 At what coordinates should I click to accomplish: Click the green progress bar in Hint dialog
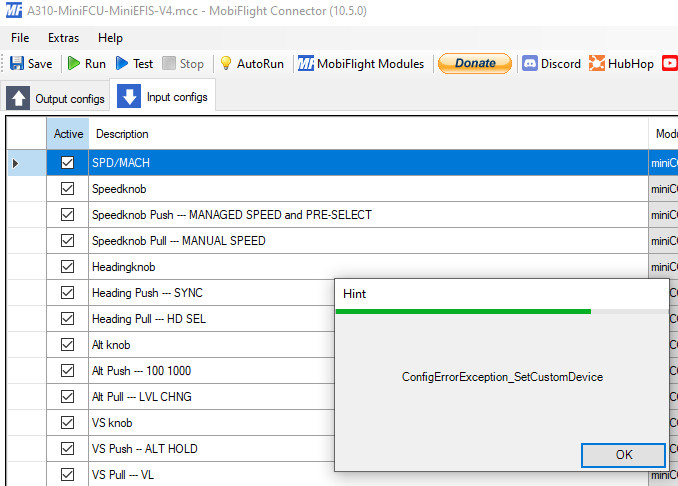(463, 312)
